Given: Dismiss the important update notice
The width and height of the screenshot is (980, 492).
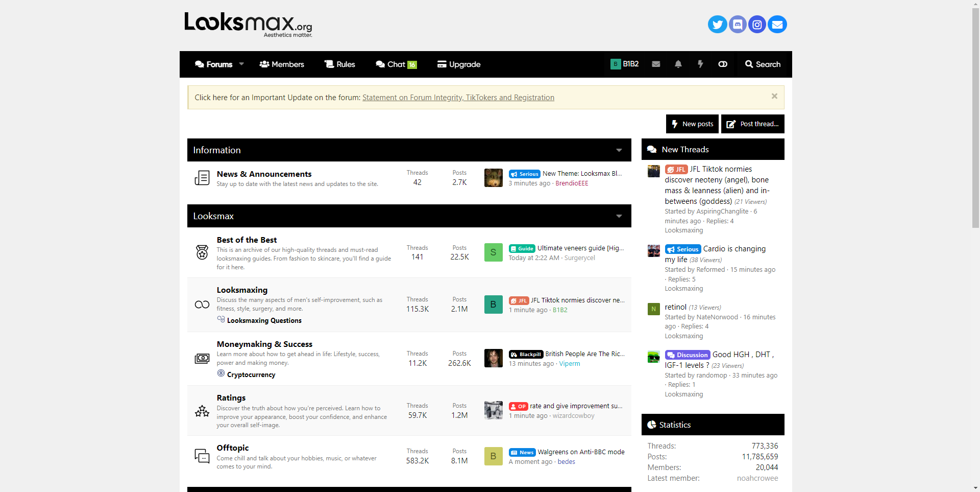Looking at the screenshot, I should [x=774, y=96].
